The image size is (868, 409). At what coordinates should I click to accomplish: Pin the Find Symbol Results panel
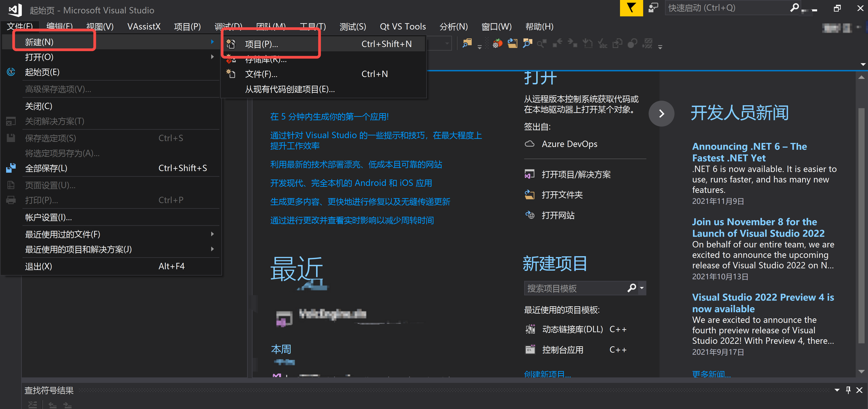[848, 390]
